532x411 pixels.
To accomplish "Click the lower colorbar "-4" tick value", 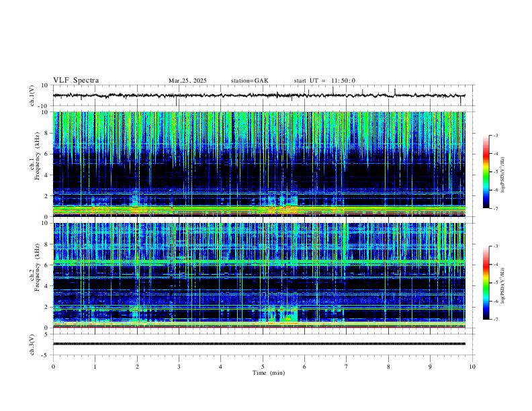I will pyautogui.click(x=496, y=265).
